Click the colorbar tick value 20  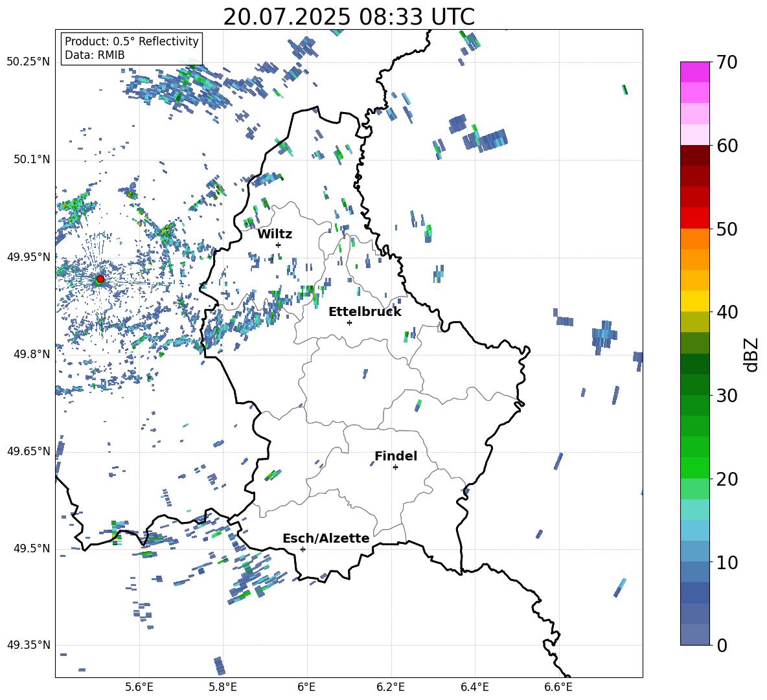pos(727,479)
